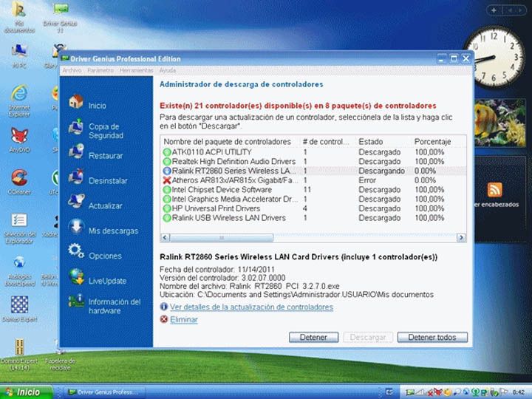Click green status icon of HP Universal Print Drivers
Image resolution: width=532 pixels, height=399 pixels.
(x=167, y=208)
